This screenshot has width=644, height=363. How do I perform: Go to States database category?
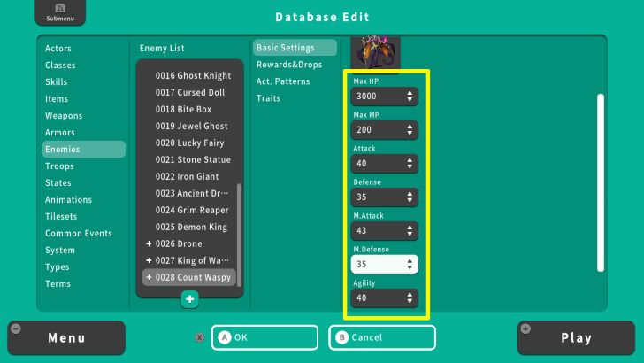(x=58, y=183)
